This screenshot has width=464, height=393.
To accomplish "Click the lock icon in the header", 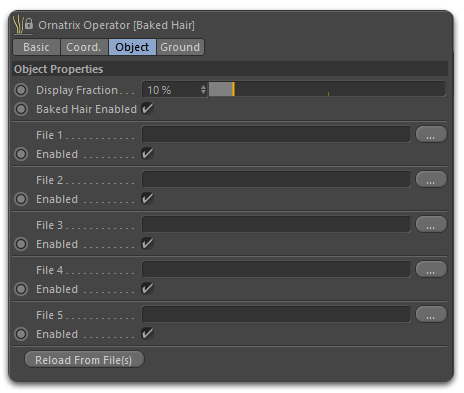I will point(29,24).
